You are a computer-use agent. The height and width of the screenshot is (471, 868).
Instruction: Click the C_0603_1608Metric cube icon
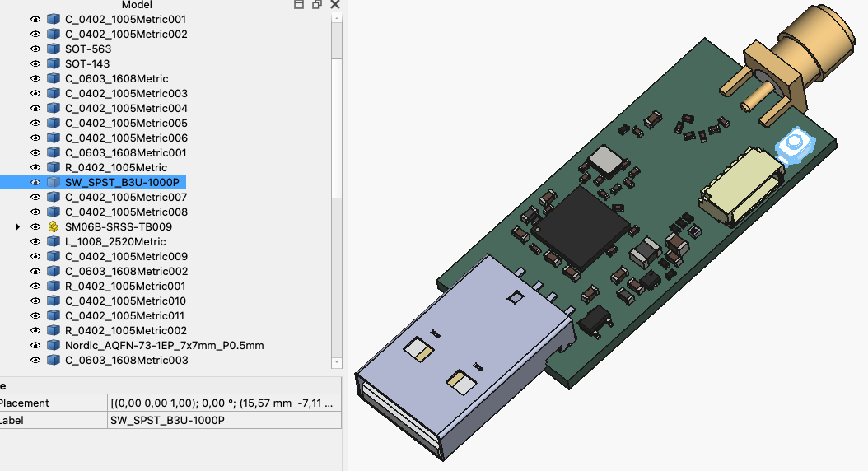(54, 78)
